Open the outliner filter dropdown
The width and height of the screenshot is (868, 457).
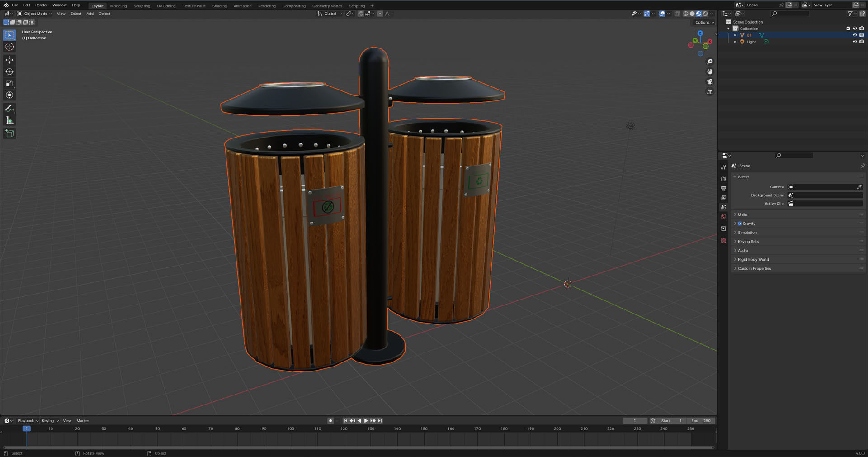(x=852, y=14)
